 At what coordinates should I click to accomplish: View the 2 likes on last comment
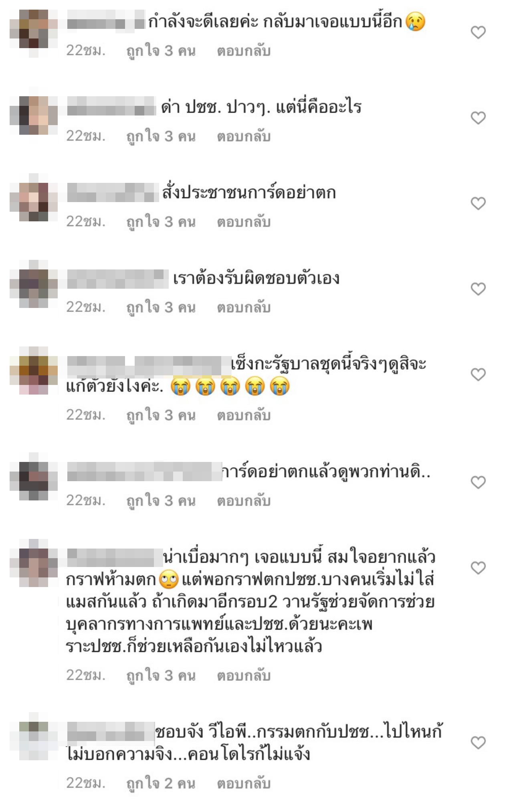point(161,784)
